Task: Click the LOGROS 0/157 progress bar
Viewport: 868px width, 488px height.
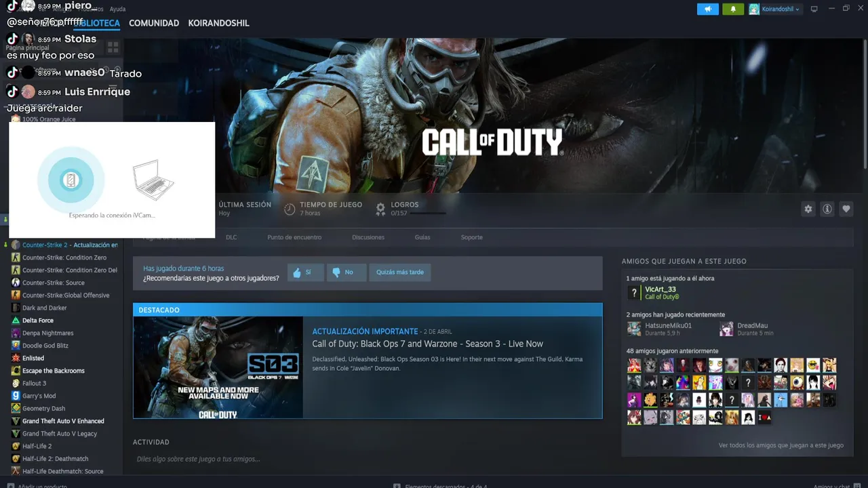Action: [x=428, y=213]
